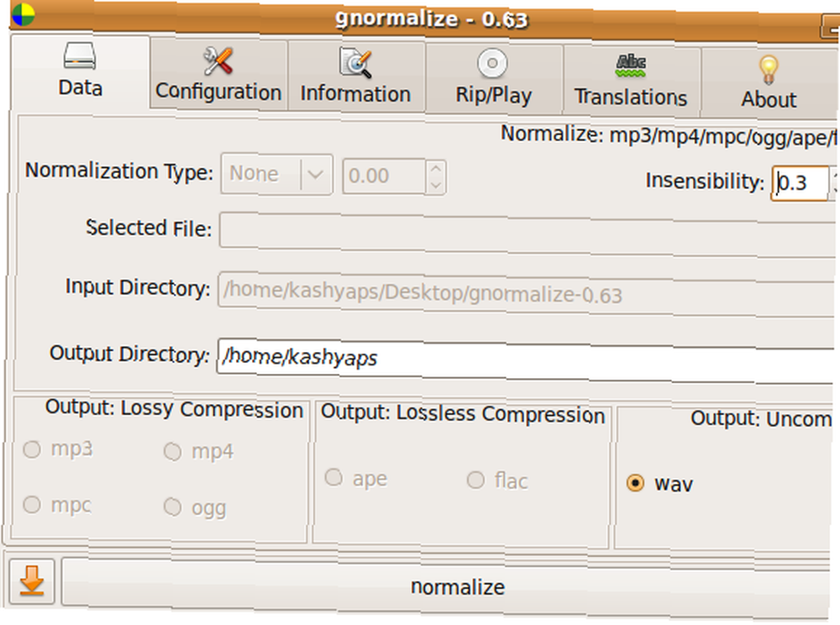Screen dimensions: 840x625
Task: Click the orange down-arrow button beside normalize
Action: point(32,581)
